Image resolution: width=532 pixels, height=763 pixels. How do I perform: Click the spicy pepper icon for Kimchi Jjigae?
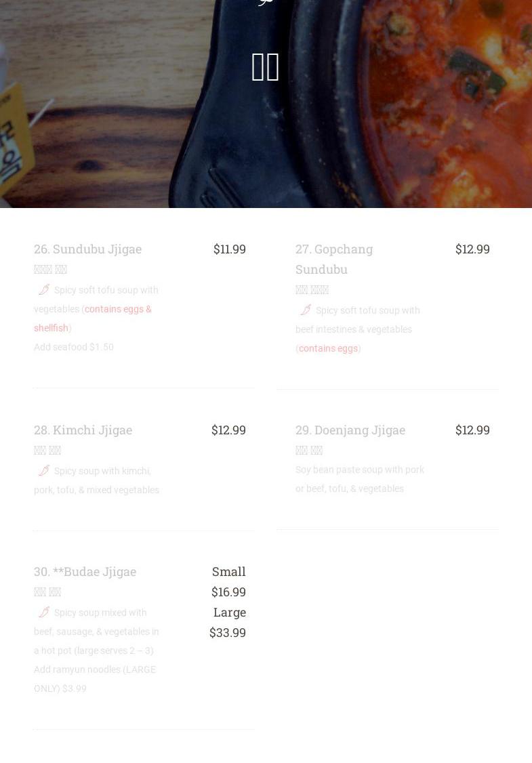click(44, 471)
